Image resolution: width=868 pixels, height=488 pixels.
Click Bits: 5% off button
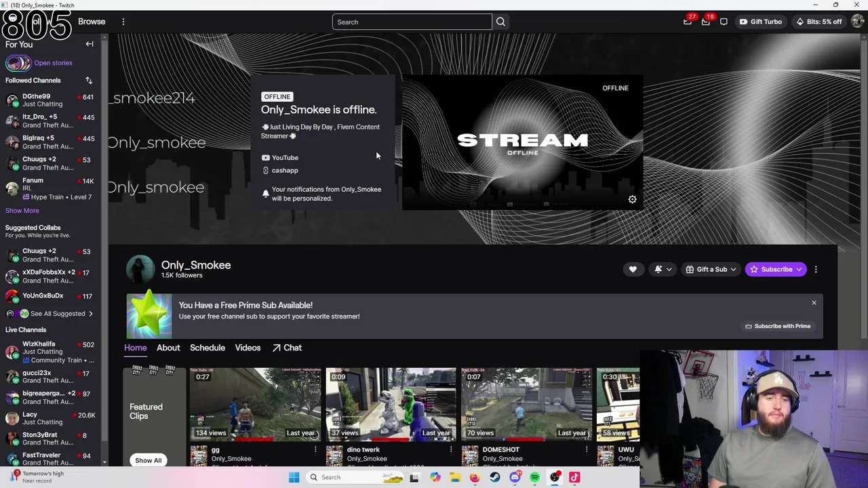point(818,22)
